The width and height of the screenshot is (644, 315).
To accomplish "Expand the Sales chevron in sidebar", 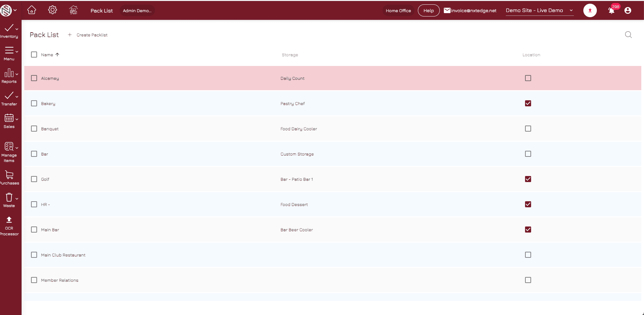I will pyautogui.click(x=17, y=119).
